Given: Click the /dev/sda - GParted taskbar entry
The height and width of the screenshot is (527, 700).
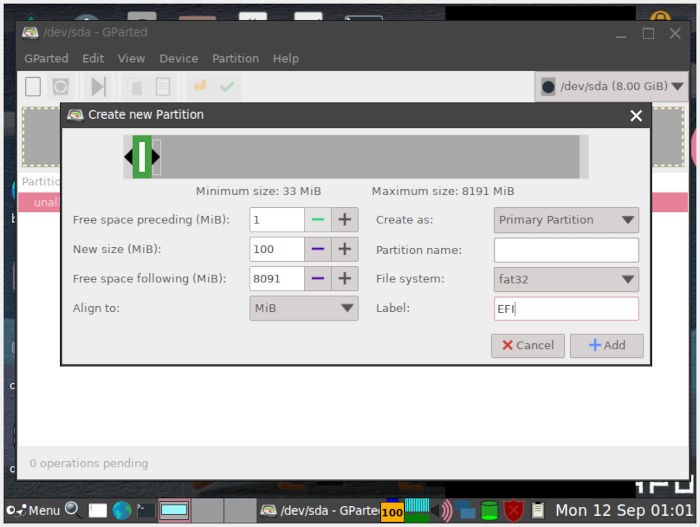Looking at the screenshot, I should (320, 510).
